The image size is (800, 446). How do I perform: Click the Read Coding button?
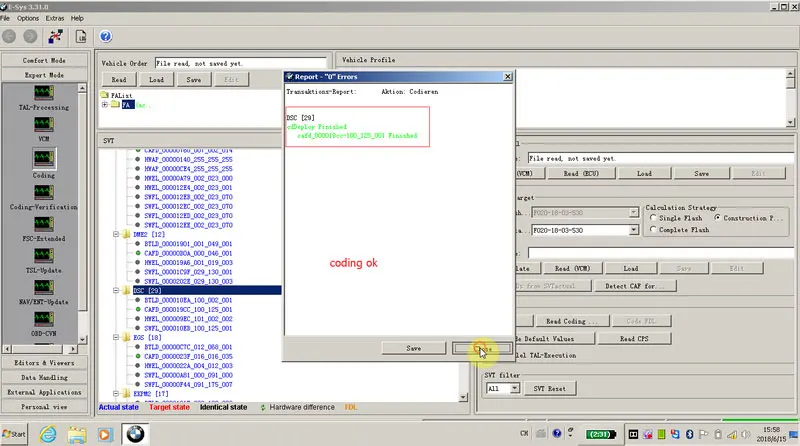click(571, 321)
